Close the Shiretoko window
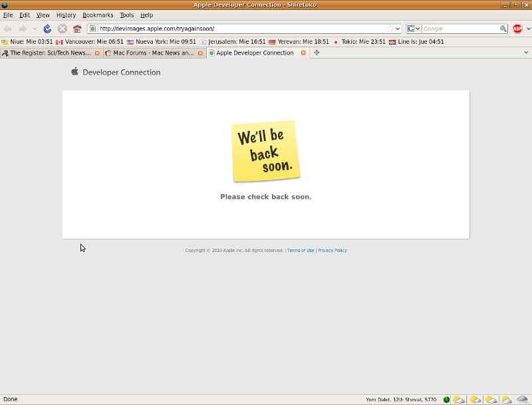Viewport: 532px width, 405px height. click(x=526, y=5)
